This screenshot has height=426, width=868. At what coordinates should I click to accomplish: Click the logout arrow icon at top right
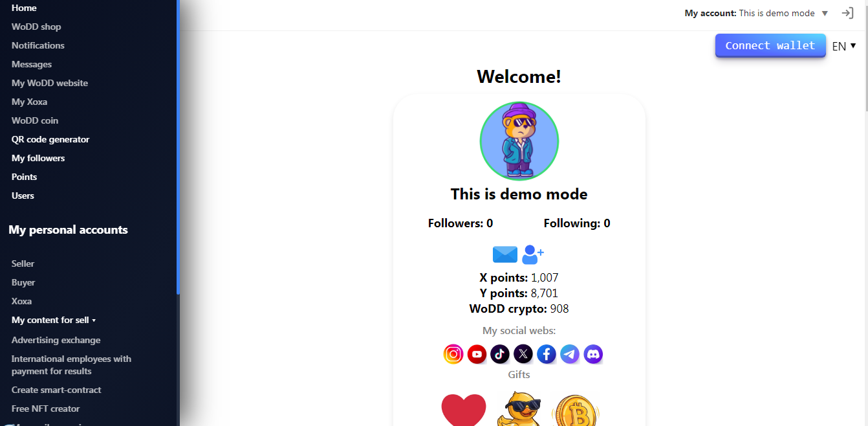click(x=847, y=13)
